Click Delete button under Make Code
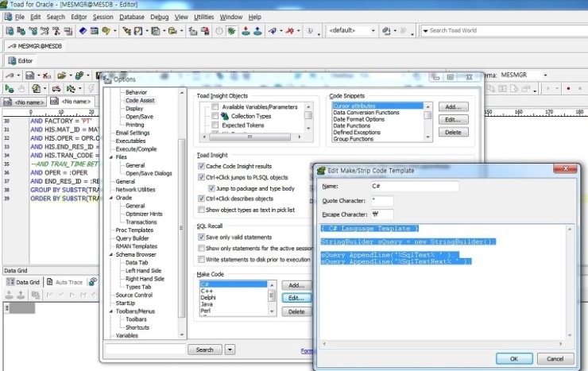The image size is (588, 371). [296, 311]
